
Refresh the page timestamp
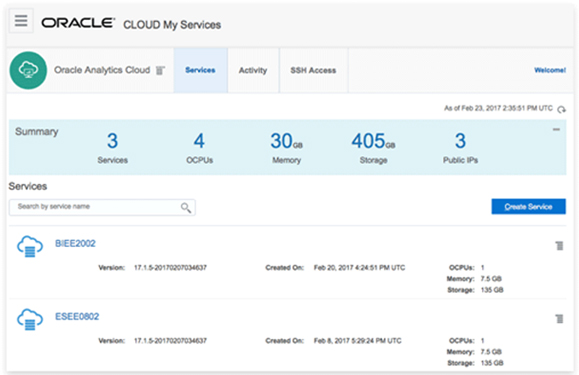pyautogui.click(x=561, y=109)
